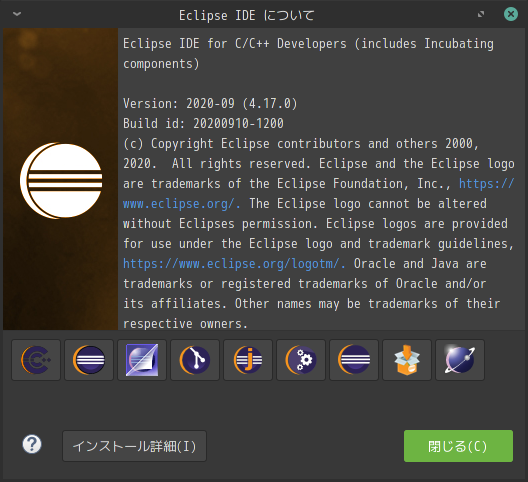Click the green 閉じる(C) button
Viewport: 528px width, 482px height.
458,446
